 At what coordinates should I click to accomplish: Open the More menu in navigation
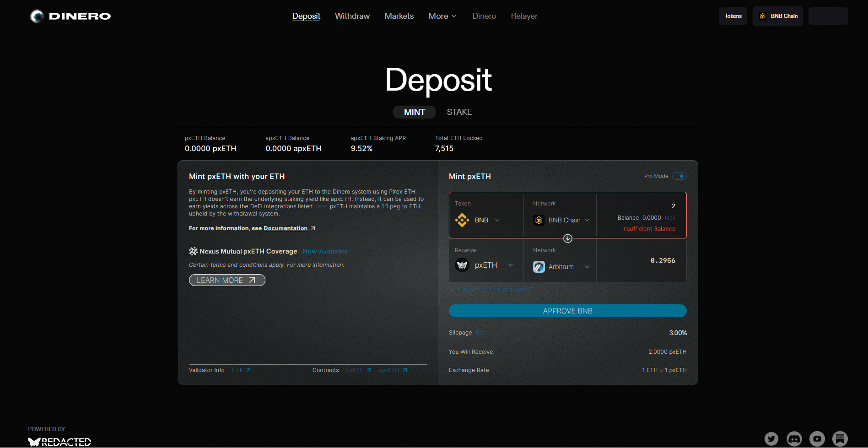pos(442,16)
